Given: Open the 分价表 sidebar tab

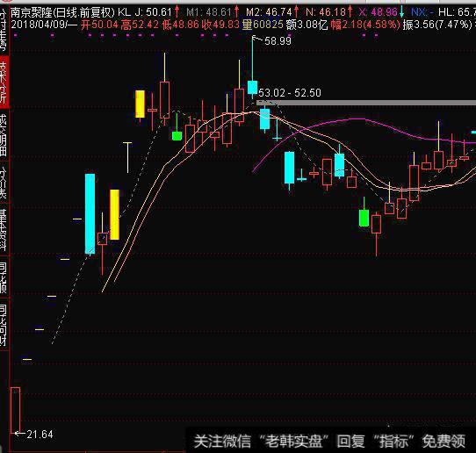Looking at the screenshot, I should click(4, 182).
